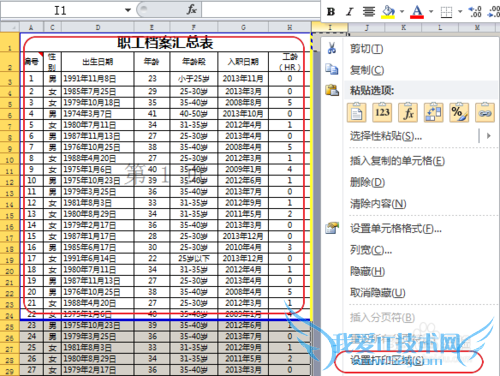The height and width of the screenshot is (376, 500).
Task: Click into the formula bar input
Action: pos(260,10)
